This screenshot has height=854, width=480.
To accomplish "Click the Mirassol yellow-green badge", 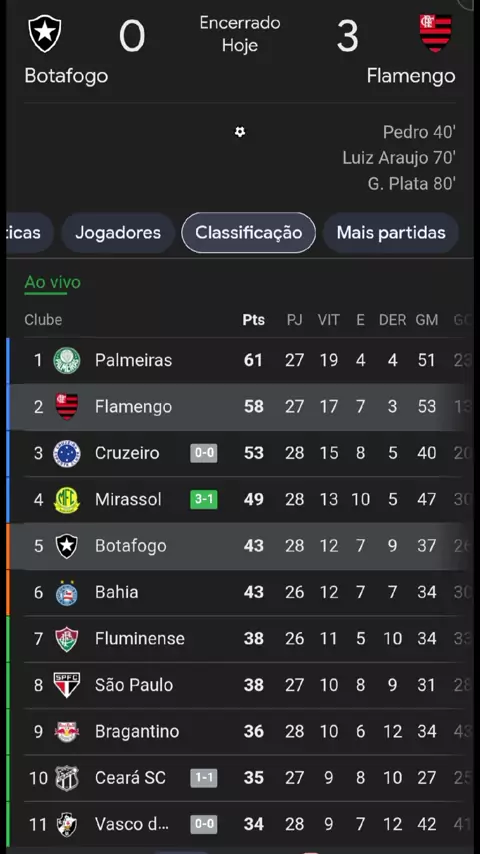I will click(66, 499).
